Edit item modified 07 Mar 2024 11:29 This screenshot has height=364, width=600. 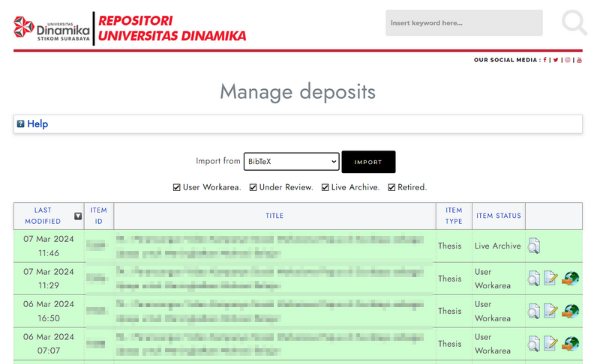550,279
